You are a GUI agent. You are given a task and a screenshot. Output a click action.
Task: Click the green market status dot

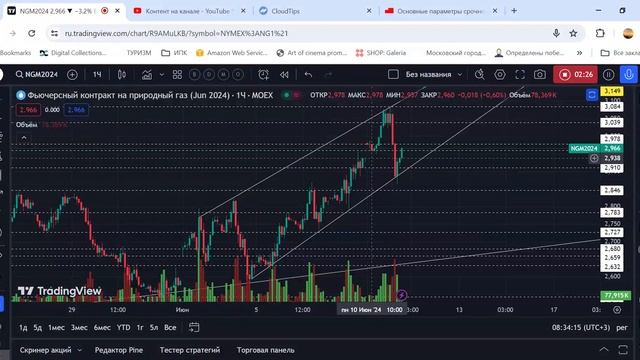[287, 95]
